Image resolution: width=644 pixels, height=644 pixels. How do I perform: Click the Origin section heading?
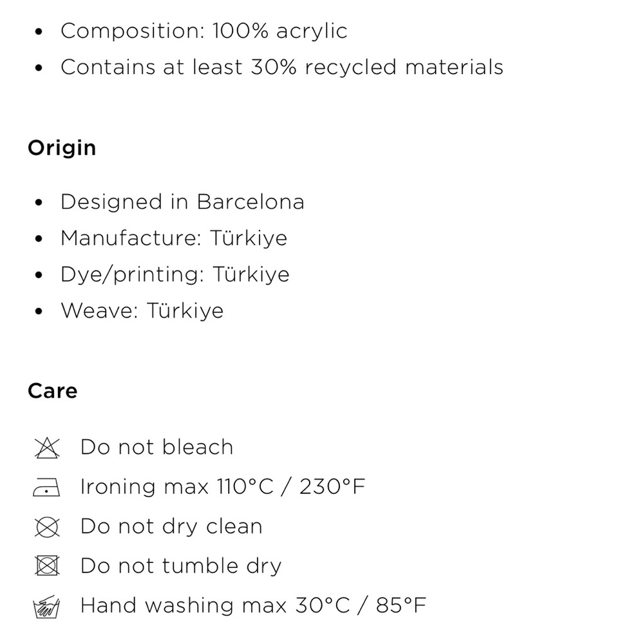tap(62, 148)
